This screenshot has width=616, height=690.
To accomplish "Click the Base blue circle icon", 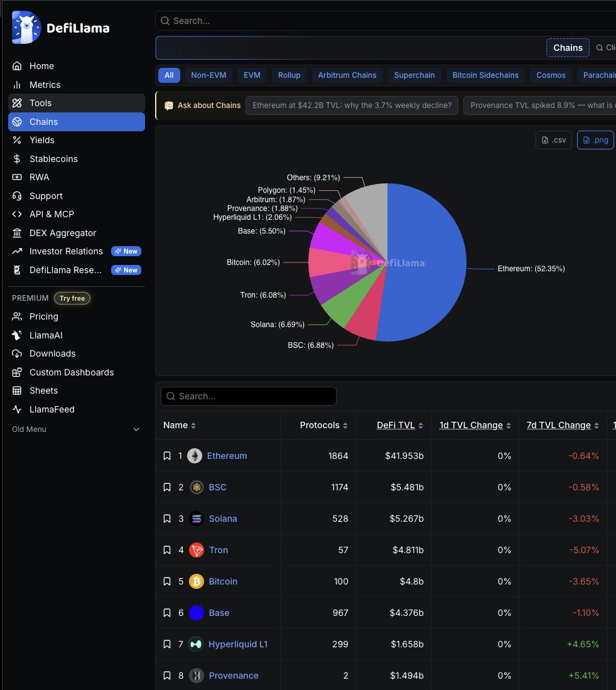I will tap(197, 613).
